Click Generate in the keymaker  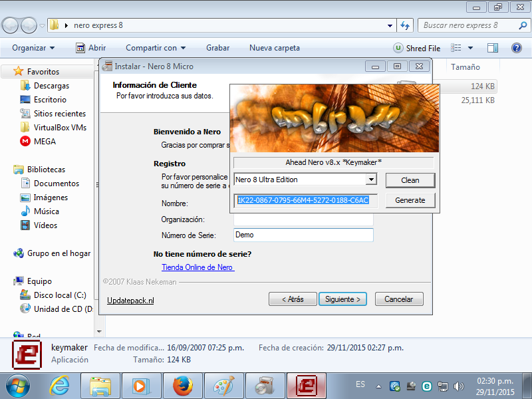click(x=410, y=200)
